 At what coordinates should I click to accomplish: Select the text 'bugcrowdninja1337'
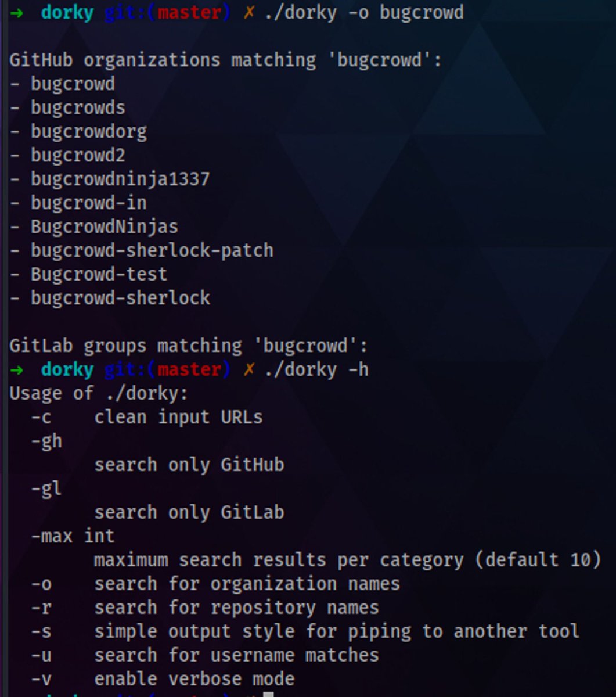120,179
